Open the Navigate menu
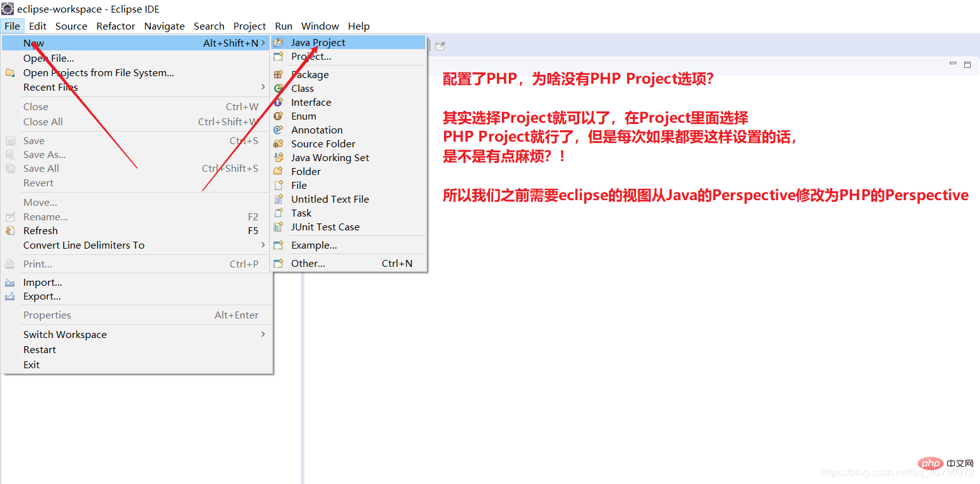The image size is (980, 484). click(x=164, y=26)
